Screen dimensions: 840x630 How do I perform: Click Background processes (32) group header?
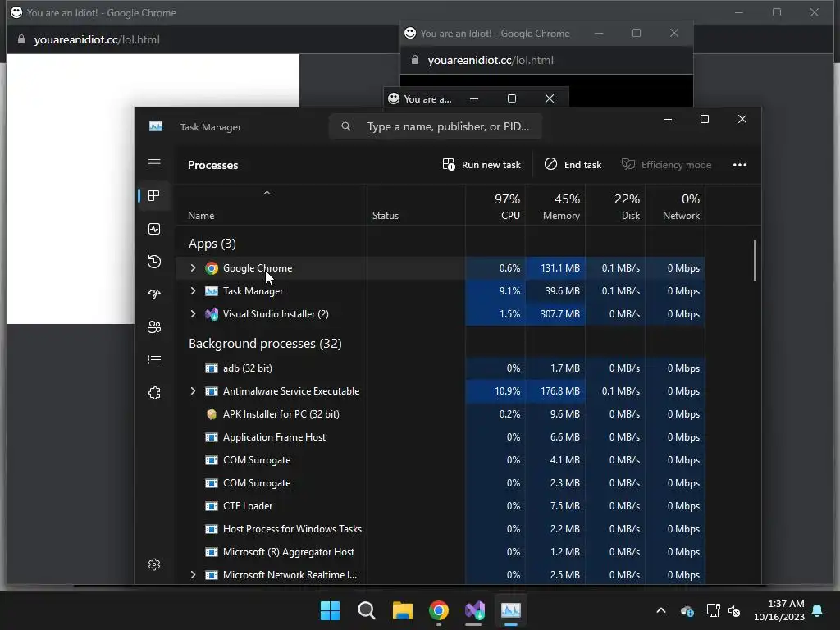point(265,344)
